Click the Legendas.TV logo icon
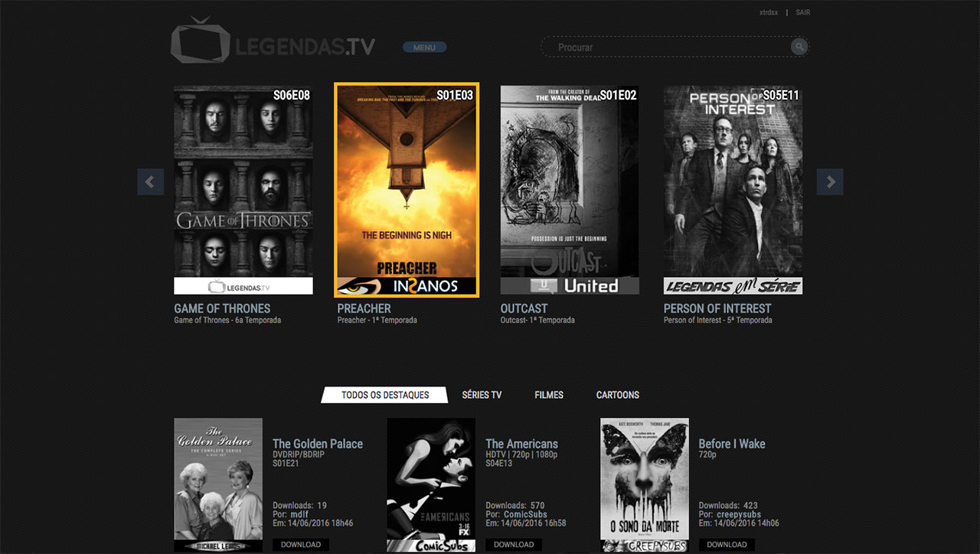 tap(201, 40)
